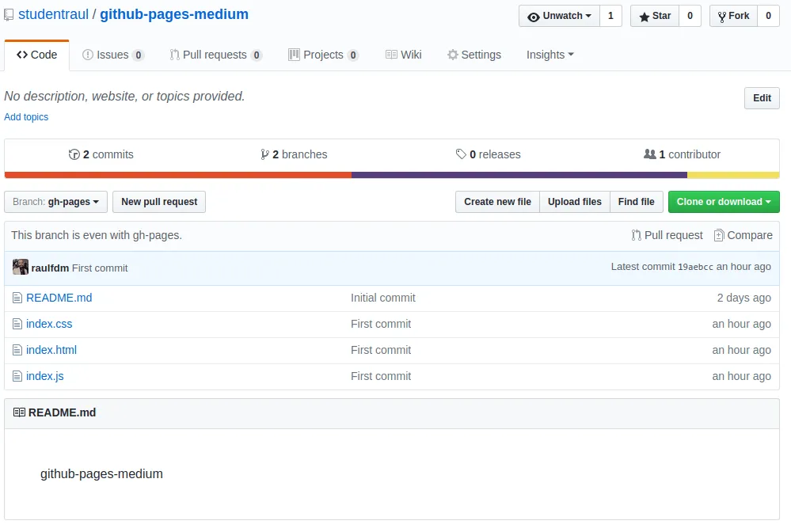Click the branches icon next to 2 branches
This screenshot has height=532, width=791.
[x=264, y=154]
